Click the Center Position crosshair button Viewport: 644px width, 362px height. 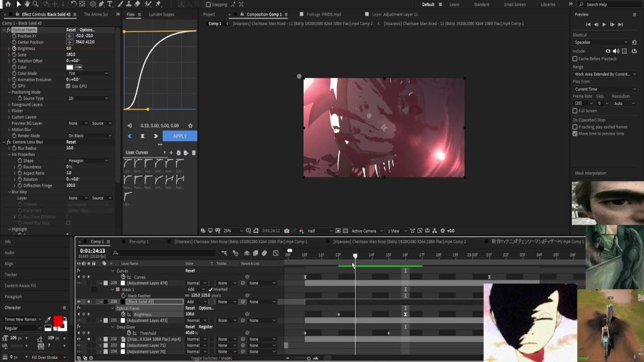(x=69, y=42)
